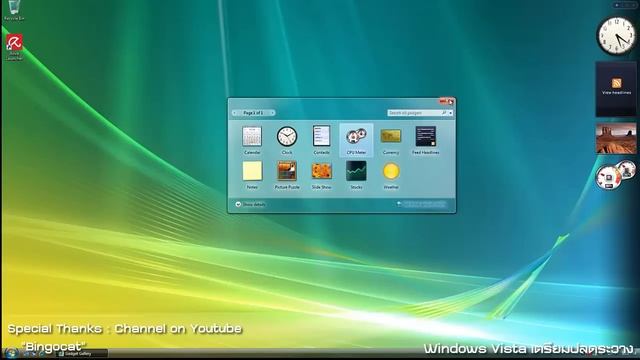Open the Windows Start orb
Screen dimensions: 640x360
point(11,353)
